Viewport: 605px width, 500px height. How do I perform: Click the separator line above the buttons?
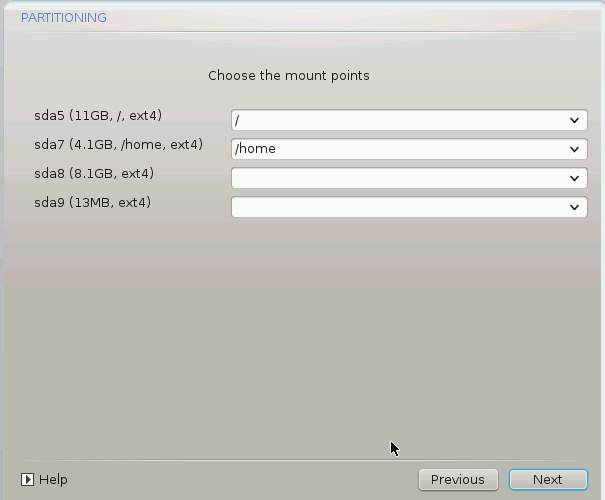[x=300, y=460]
